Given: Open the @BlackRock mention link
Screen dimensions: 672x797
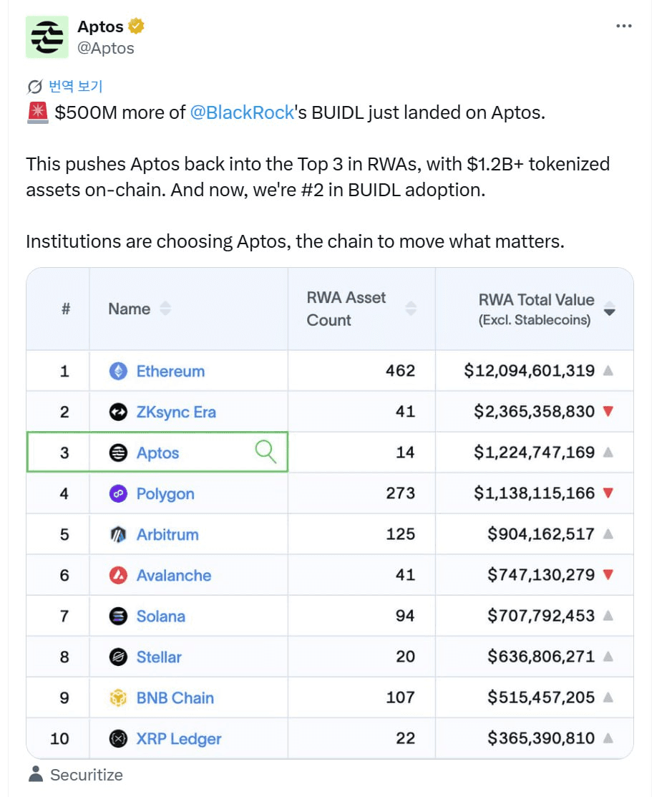Looking at the screenshot, I should pyautogui.click(x=242, y=112).
